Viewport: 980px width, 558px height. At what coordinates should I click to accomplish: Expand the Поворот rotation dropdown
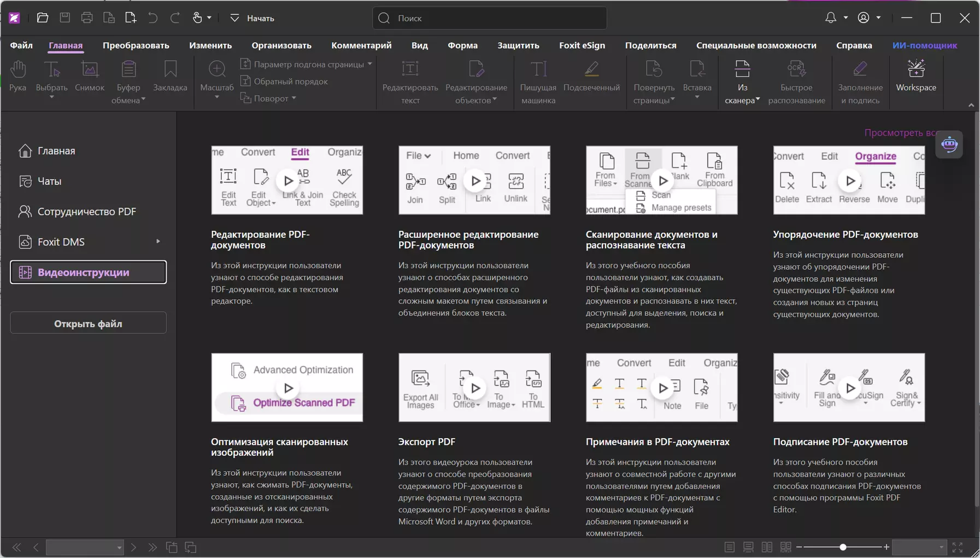(294, 98)
